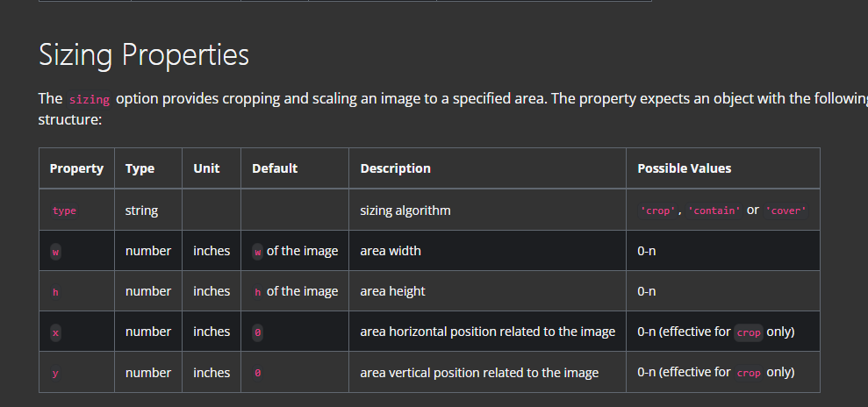
Task: Click the 'area width' description cell
Action: (391, 251)
